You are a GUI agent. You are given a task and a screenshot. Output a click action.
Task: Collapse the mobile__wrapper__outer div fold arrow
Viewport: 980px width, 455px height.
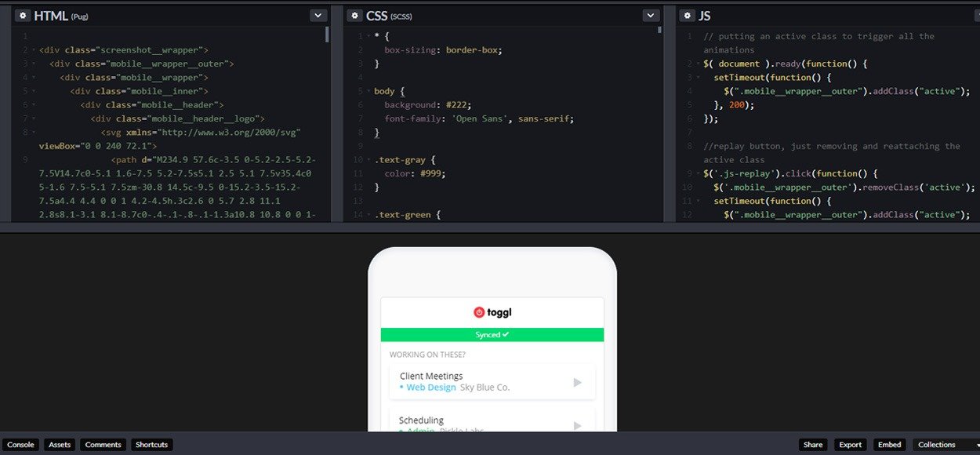(34, 64)
